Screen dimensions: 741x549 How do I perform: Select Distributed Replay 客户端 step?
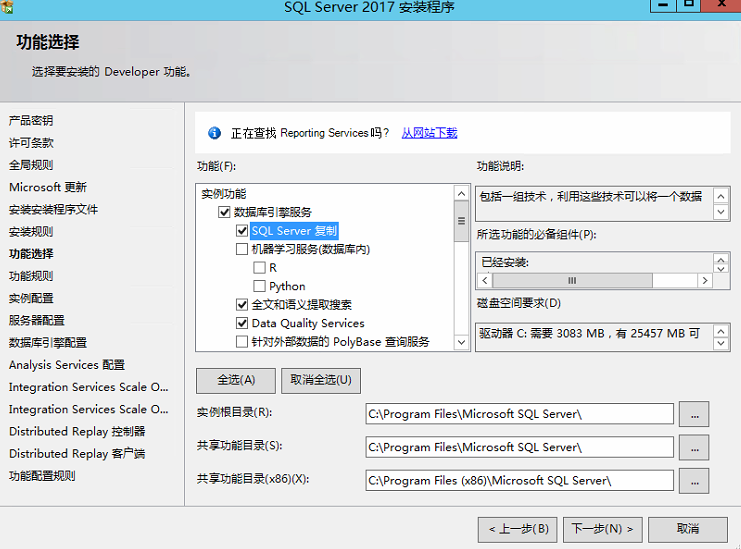click(x=77, y=454)
